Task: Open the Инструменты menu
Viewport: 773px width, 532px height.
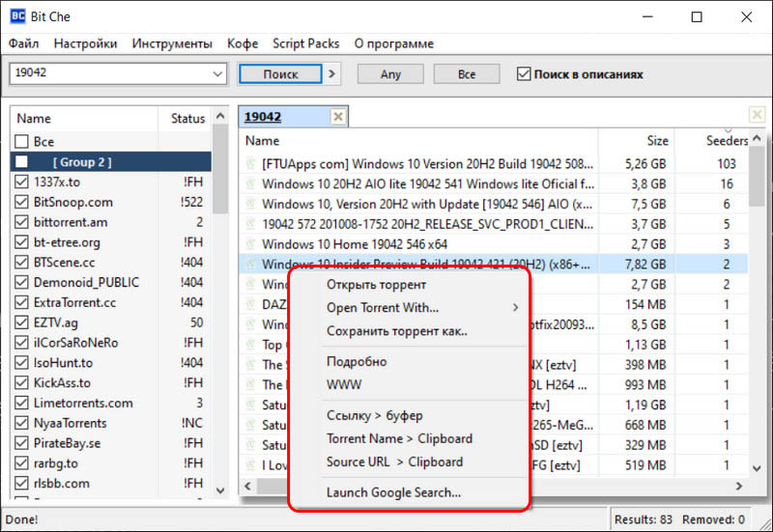Action: [x=172, y=43]
